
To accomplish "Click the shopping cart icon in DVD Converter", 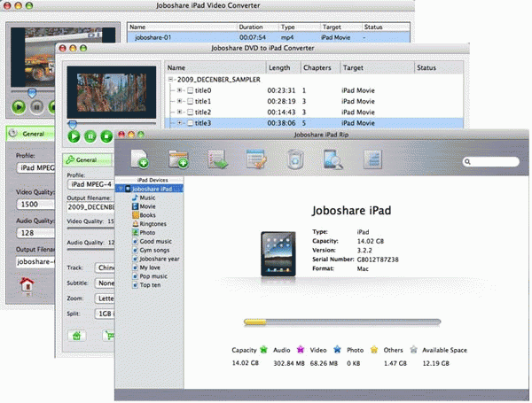I will click(x=108, y=336).
